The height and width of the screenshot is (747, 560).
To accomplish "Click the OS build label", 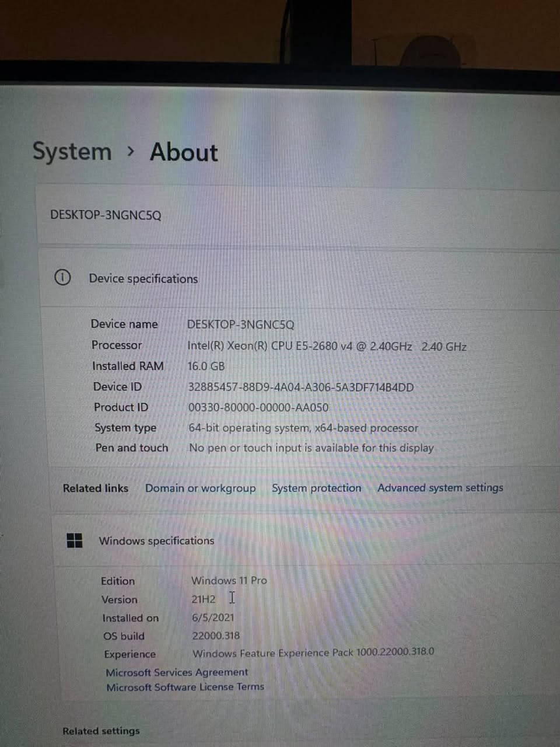I will (124, 636).
